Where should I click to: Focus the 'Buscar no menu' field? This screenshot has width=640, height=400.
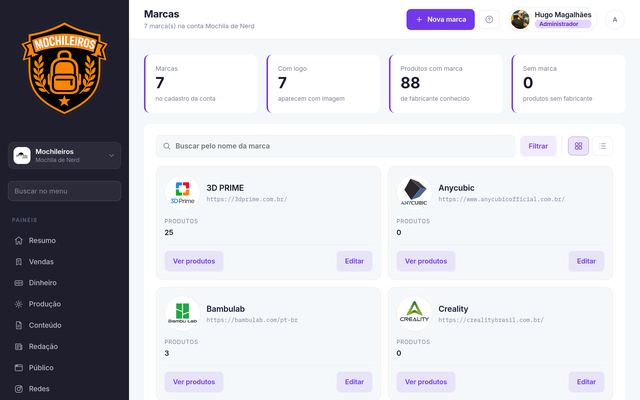point(64,191)
